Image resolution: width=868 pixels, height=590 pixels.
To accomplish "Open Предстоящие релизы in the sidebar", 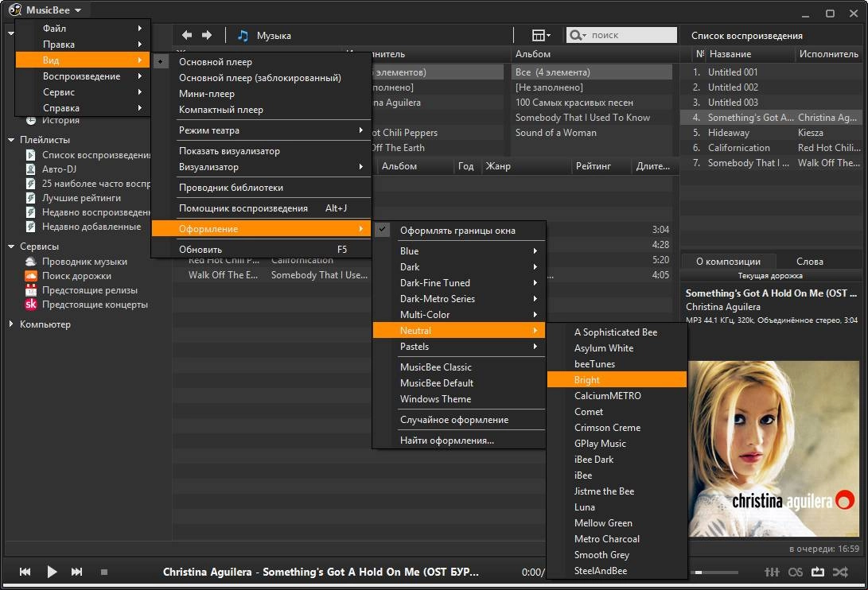I will (x=90, y=290).
